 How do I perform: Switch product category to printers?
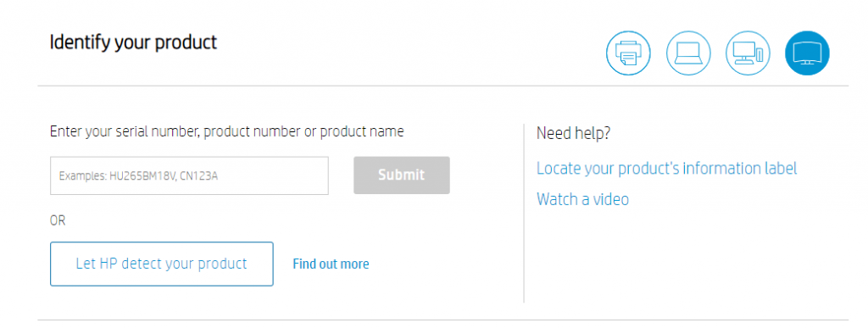[x=628, y=53]
